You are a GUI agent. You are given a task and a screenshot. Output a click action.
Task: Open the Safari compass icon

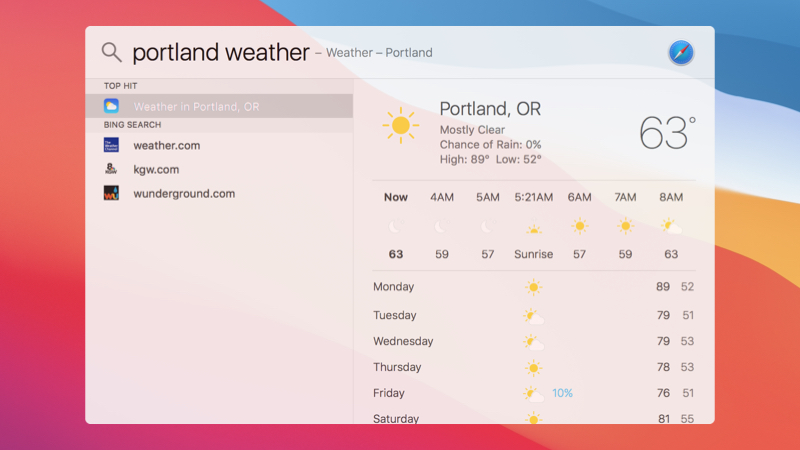tap(681, 53)
